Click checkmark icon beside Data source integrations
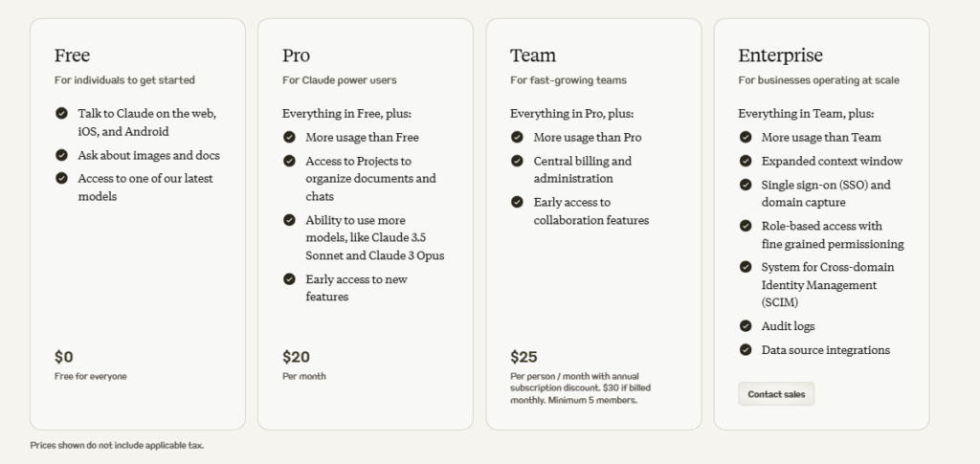 [x=746, y=350]
